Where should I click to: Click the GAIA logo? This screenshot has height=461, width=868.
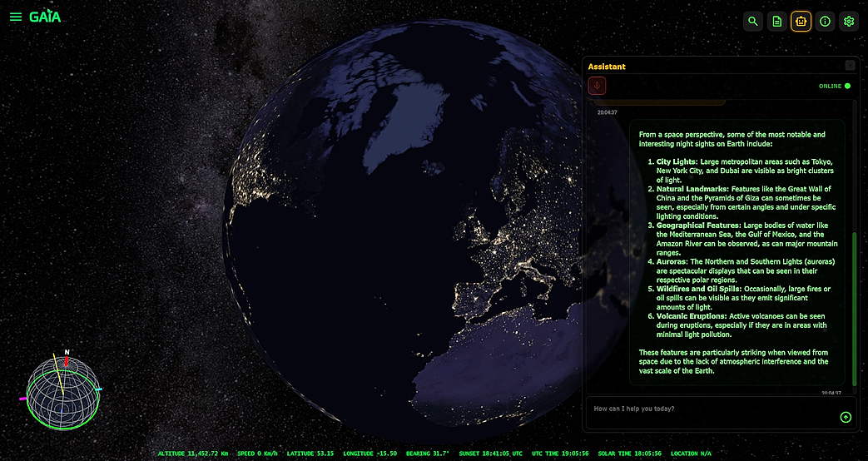[45, 17]
